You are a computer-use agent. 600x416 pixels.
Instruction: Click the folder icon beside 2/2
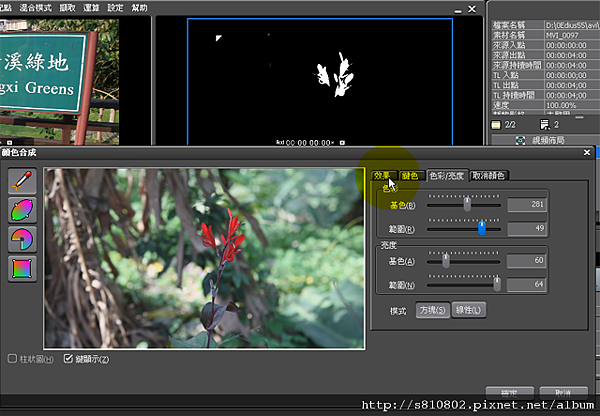point(495,124)
